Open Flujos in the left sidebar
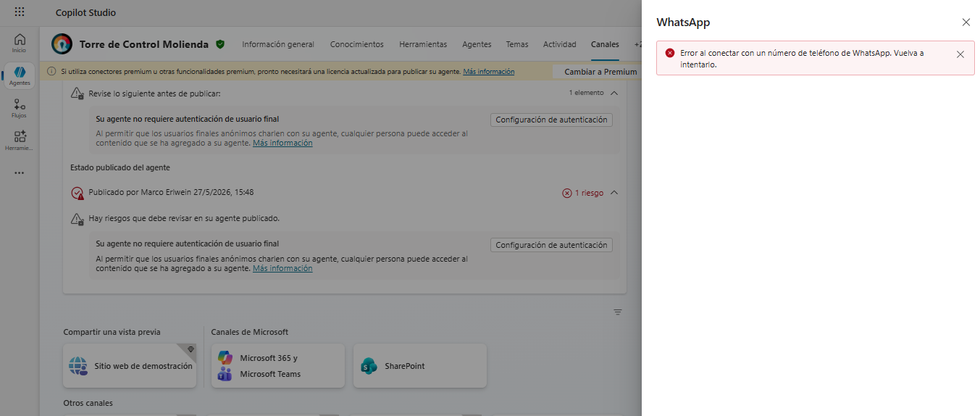The image size is (980, 416). coord(20,108)
